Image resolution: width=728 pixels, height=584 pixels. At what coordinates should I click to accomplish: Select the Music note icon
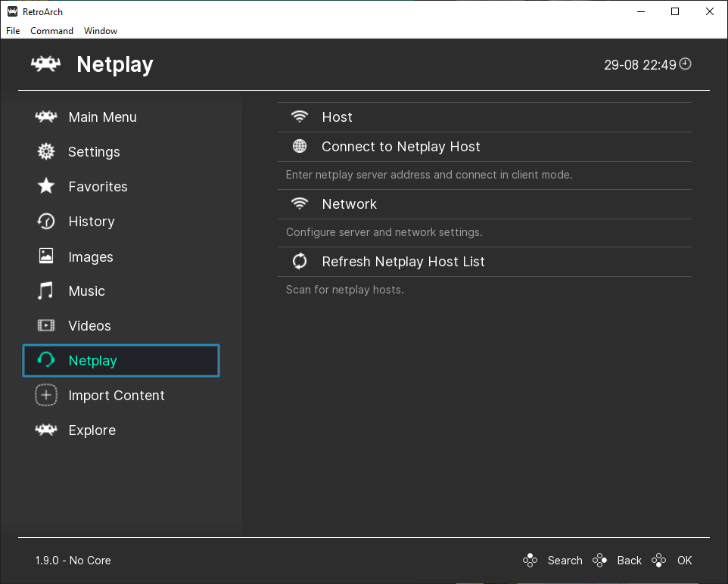[46, 291]
